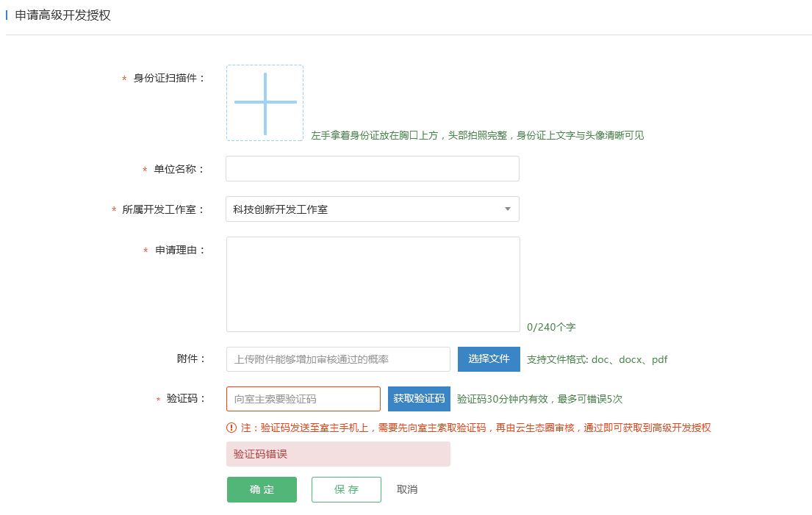This screenshot has width=812, height=515.
Task: Click the orange warning icon before the note
Action: (231, 428)
